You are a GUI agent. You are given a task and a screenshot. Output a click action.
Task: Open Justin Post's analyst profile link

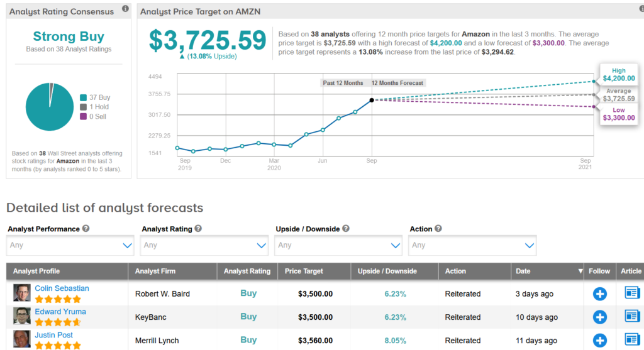pos(54,335)
